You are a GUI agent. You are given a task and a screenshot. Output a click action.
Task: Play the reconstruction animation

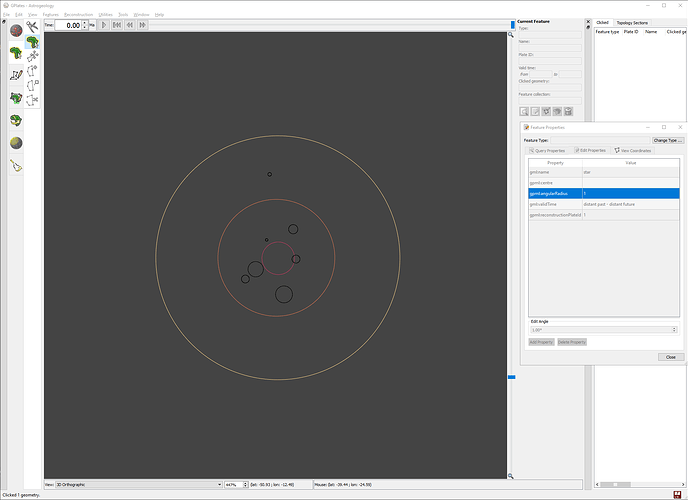coord(104,25)
